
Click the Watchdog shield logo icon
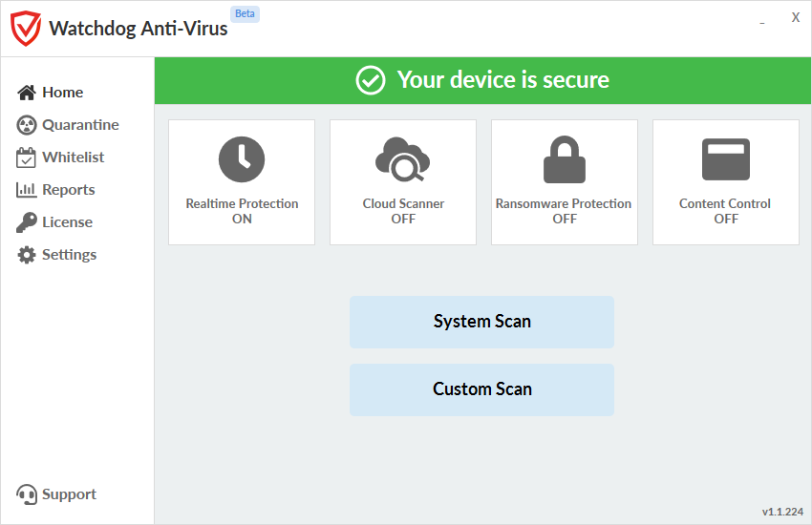point(26,29)
